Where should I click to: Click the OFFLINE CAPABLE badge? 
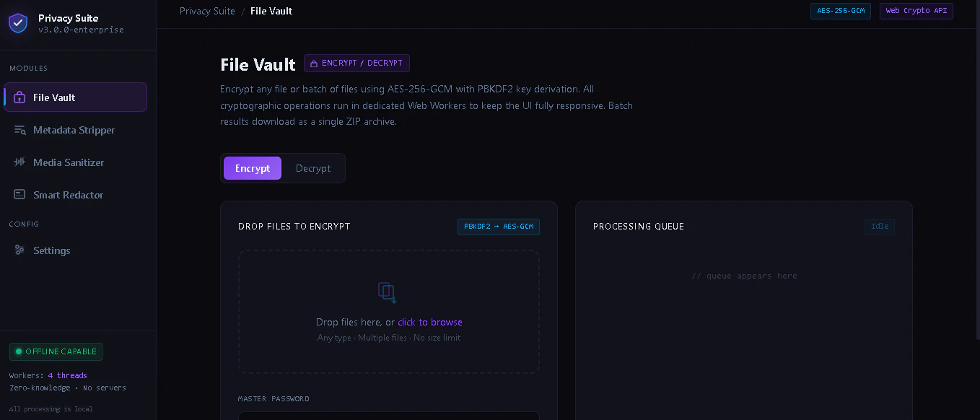pyautogui.click(x=56, y=352)
